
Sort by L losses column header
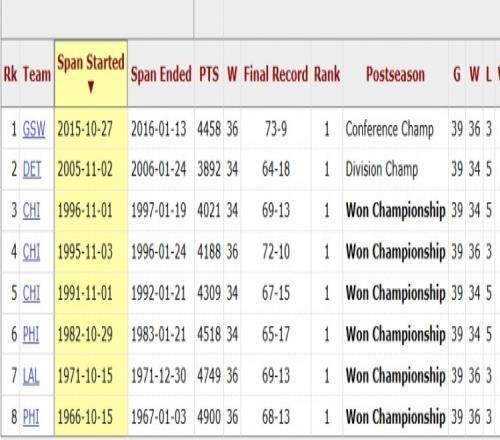(x=488, y=74)
